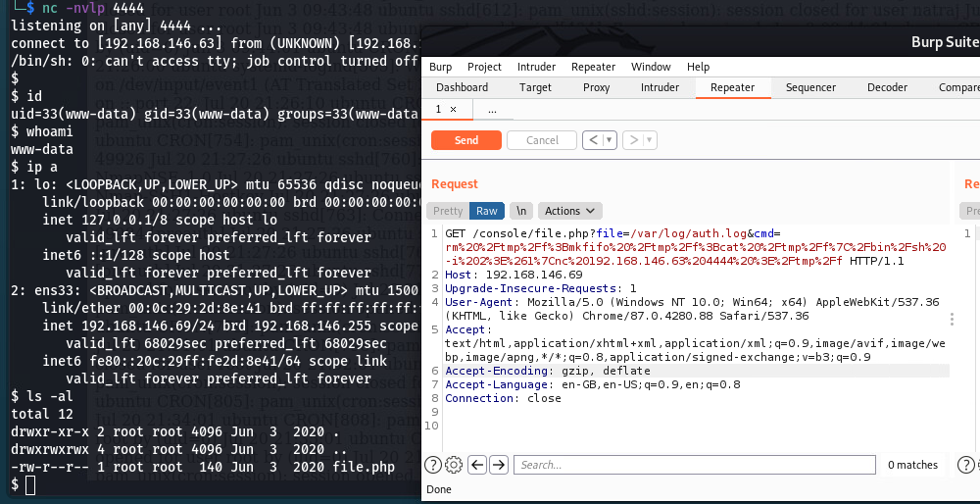Open search settings gear icon
The width and height of the screenshot is (980, 504).
pyautogui.click(x=453, y=465)
